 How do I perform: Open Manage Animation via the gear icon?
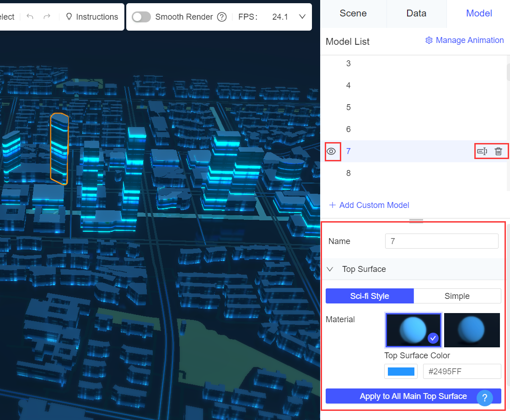[x=429, y=40]
